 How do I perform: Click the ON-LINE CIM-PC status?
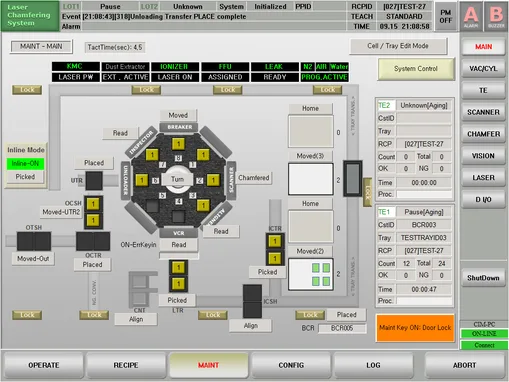[484, 333]
